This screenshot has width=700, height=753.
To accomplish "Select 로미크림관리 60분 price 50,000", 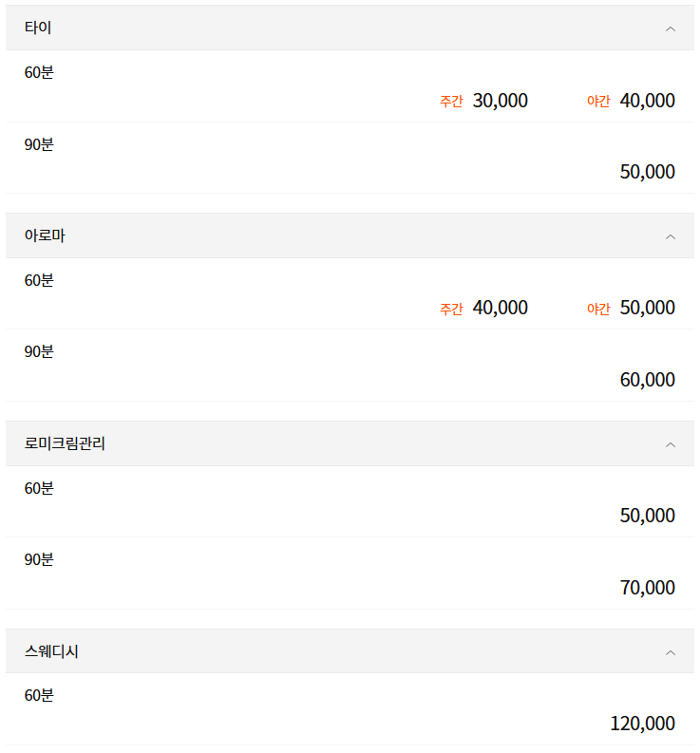I will pyautogui.click(x=647, y=516).
